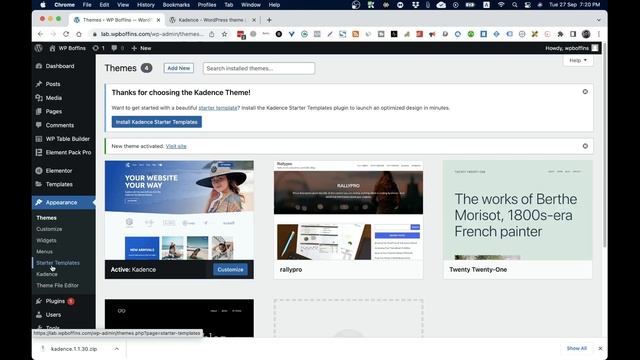
Task: Open Starter Templates submenu
Action: point(58,263)
